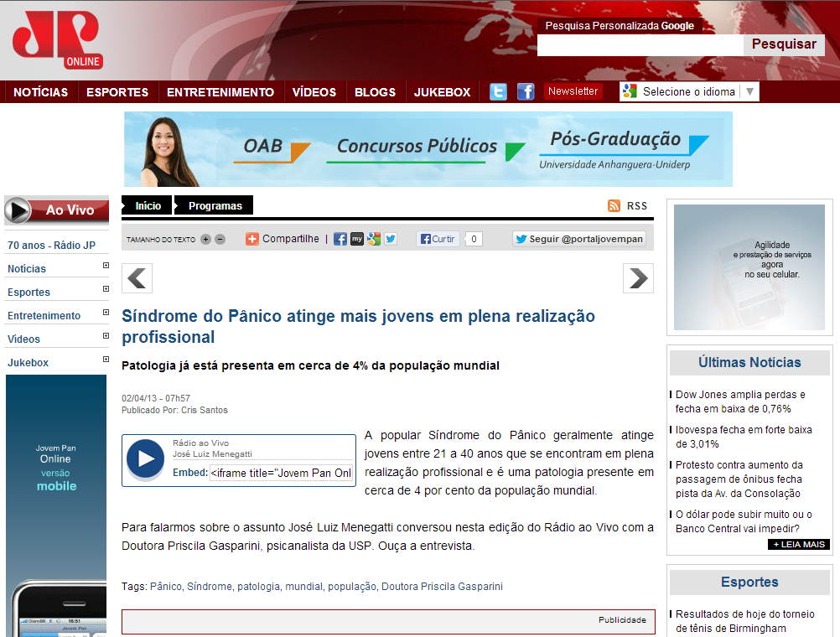Go to the previous article with the left arrow
Screen dimensions: 840x637
coord(137,278)
